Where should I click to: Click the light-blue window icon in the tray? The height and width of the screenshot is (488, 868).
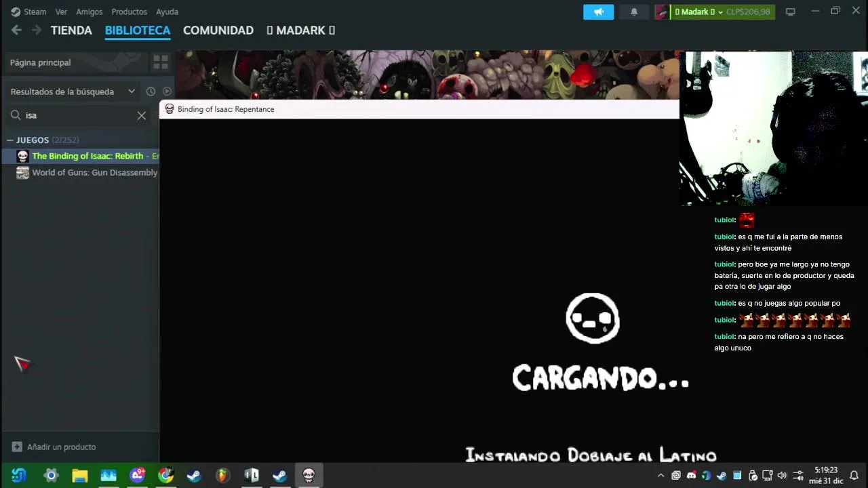coord(736,475)
